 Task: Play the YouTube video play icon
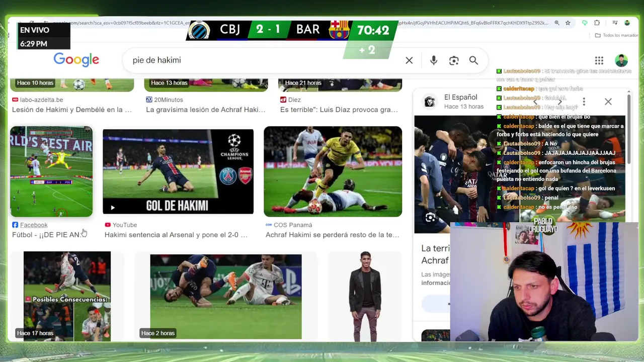point(113,207)
